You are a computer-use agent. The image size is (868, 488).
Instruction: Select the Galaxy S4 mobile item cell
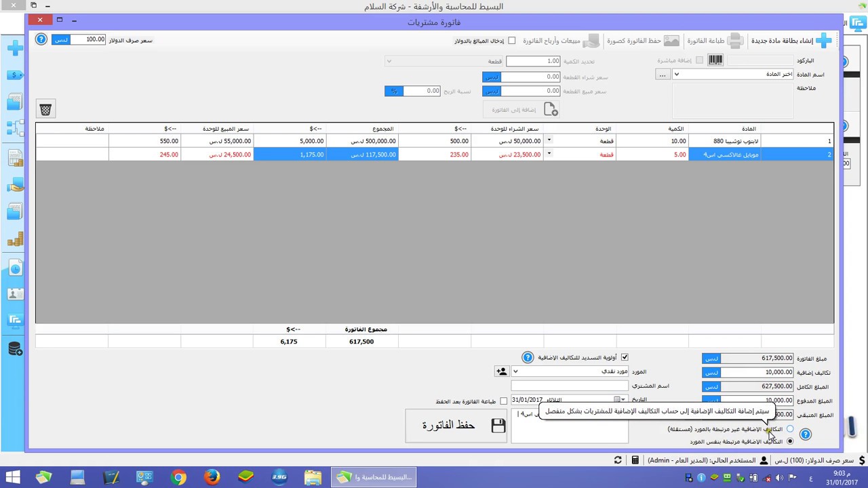pyautogui.click(x=725, y=155)
